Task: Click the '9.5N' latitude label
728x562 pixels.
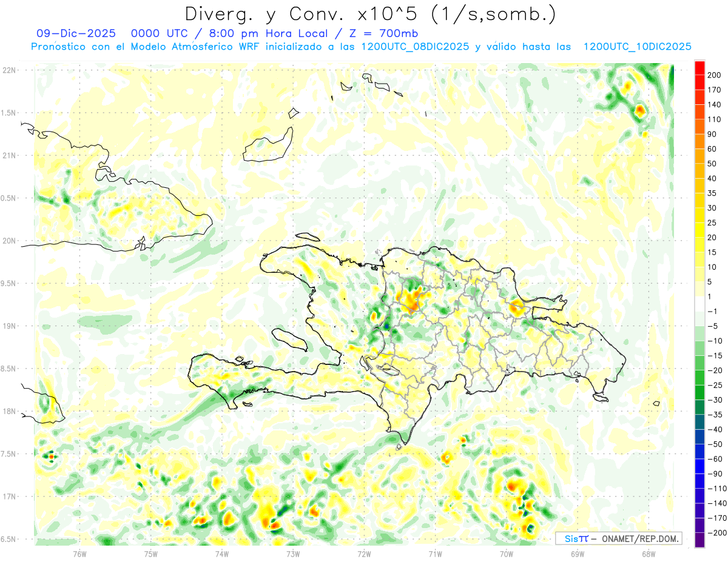Action: [x=9, y=283]
